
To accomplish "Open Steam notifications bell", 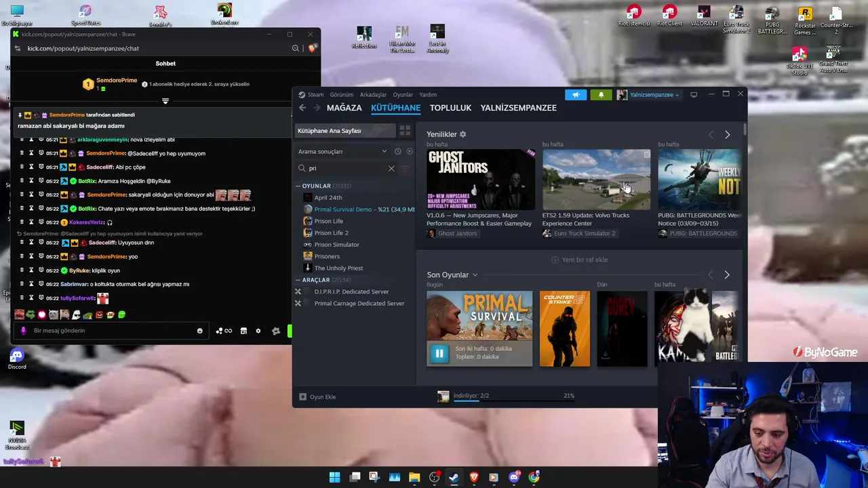I will coord(601,95).
